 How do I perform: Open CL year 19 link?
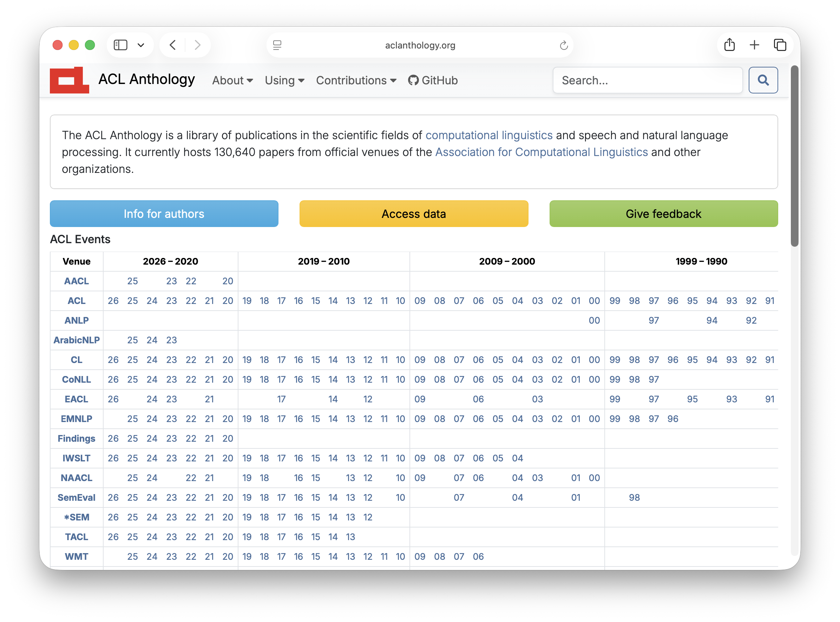tap(247, 360)
